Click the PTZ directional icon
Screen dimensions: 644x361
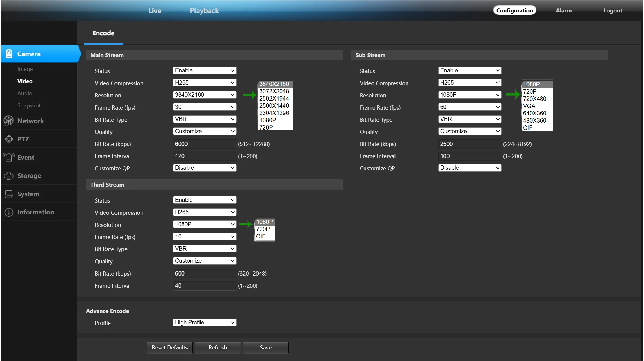click(x=9, y=139)
